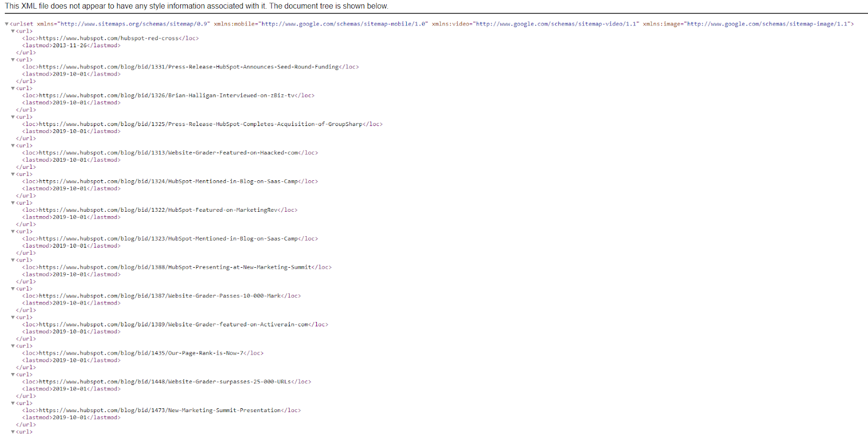Click loc URL bid/1324 HubSpot-Mentioned-in-Blog-on-Saas-Camp
Screen dimensions: 868x436
[169, 181]
